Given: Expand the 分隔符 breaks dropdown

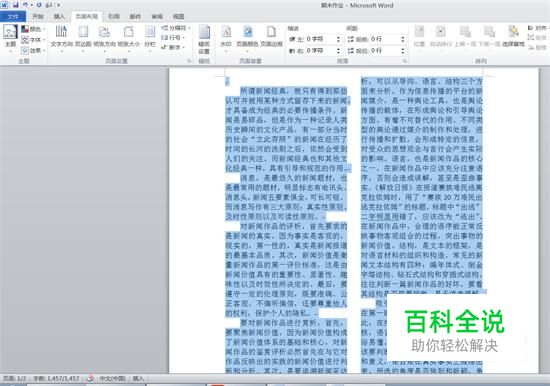Looking at the screenshot, I should [176, 28].
